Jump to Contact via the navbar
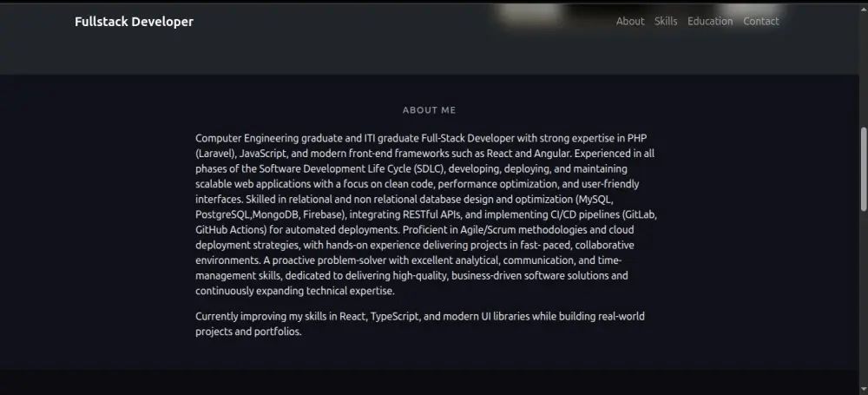 761,22
